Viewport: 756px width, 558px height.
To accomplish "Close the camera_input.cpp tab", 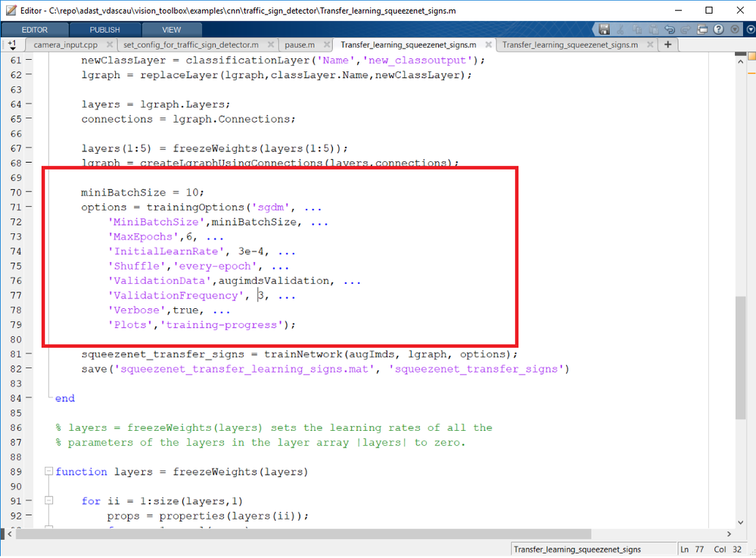I will click(x=110, y=45).
